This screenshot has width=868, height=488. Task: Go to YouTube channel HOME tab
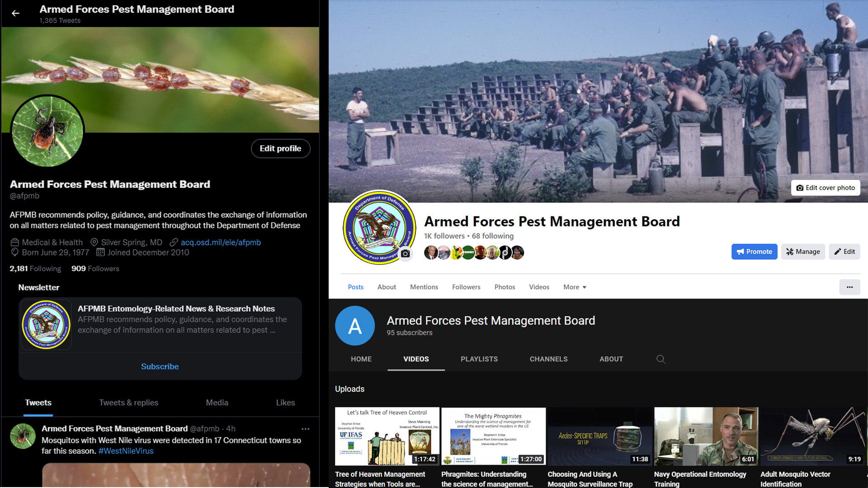pos(361,359)
